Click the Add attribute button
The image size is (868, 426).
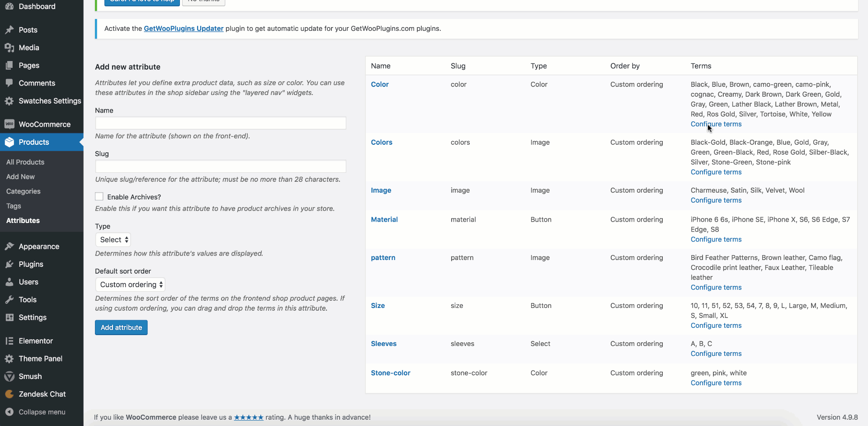(121, 327)
